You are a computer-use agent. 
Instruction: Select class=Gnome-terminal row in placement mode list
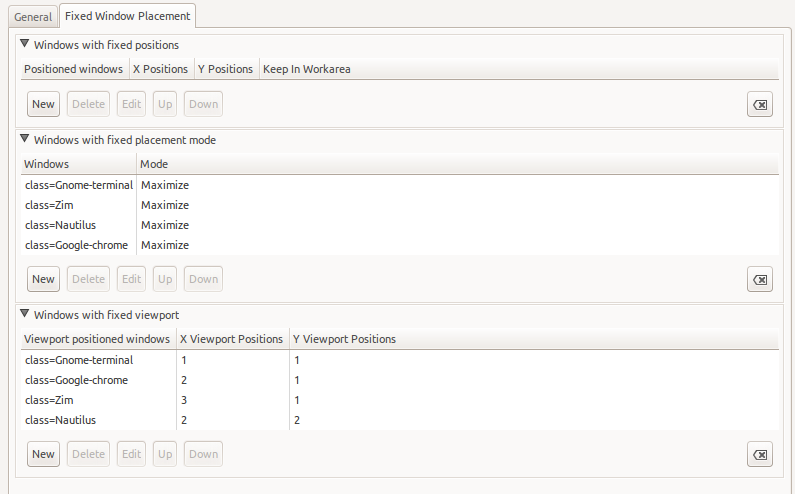[x=79, y=185]
